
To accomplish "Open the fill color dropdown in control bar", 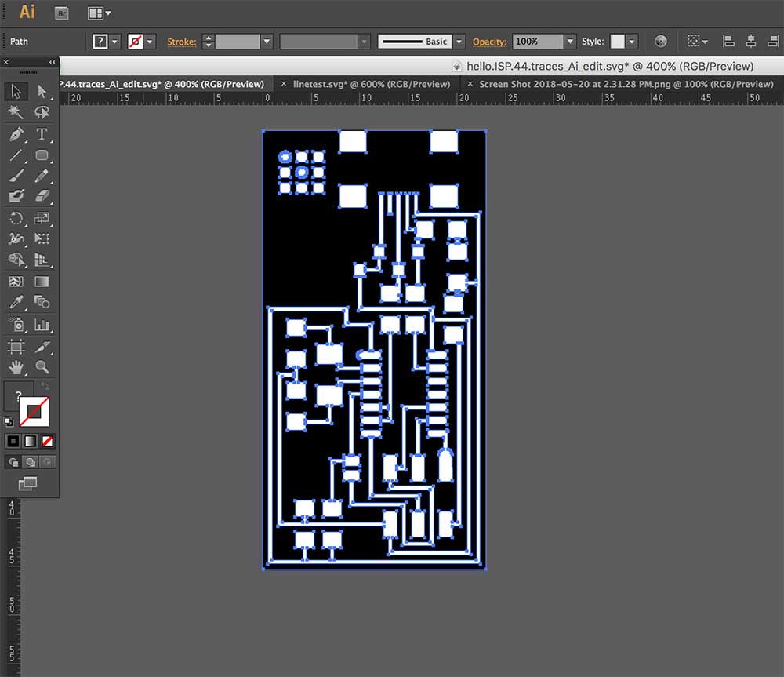I will (114, 42).
